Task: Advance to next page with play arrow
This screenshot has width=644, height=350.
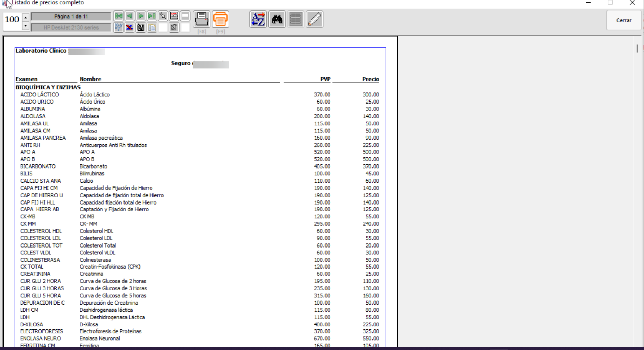Action: coord(141,16)
